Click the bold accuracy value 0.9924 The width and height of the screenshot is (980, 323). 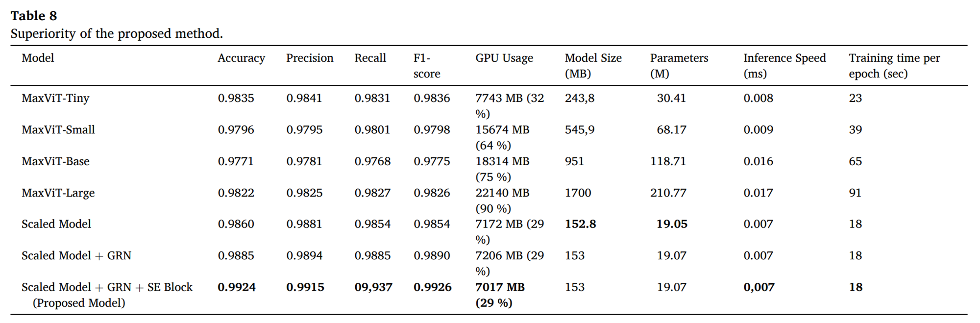(x=236, y=287)
